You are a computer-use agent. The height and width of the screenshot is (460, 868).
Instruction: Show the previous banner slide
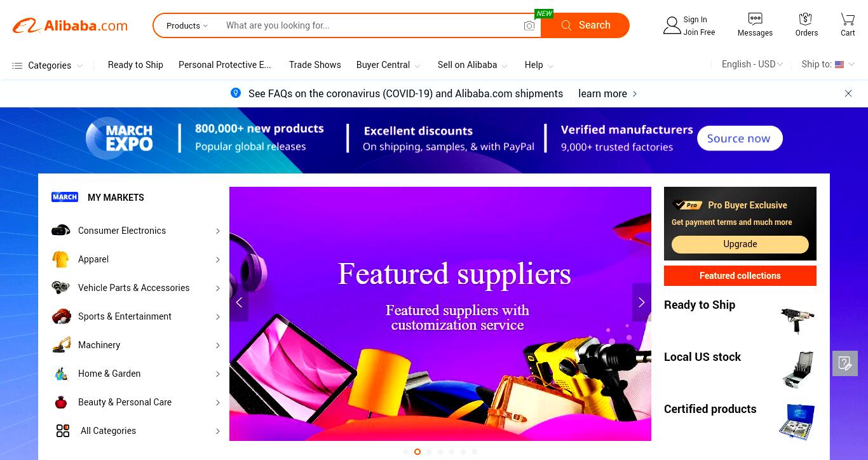(x=239, y=302)
